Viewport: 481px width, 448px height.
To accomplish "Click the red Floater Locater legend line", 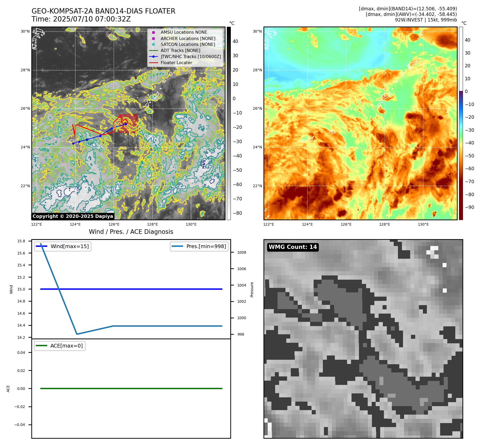I will coord(153,63).
